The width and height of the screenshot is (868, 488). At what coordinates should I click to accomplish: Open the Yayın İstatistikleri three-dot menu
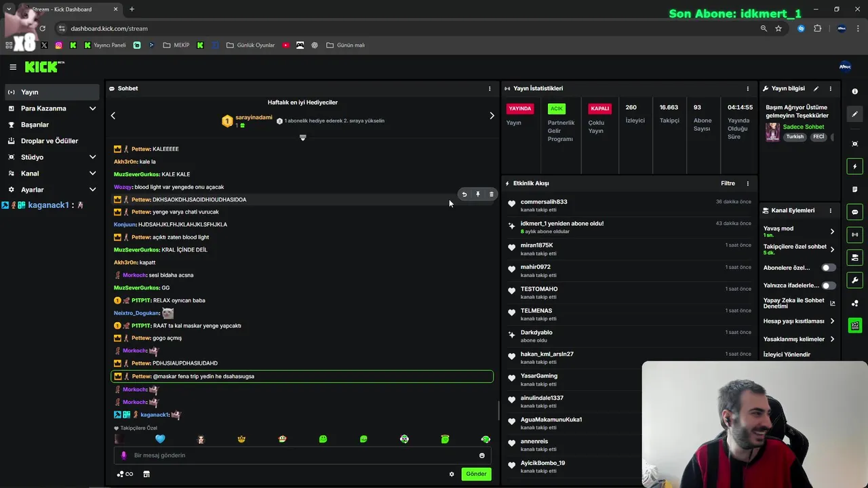(748, 88)
